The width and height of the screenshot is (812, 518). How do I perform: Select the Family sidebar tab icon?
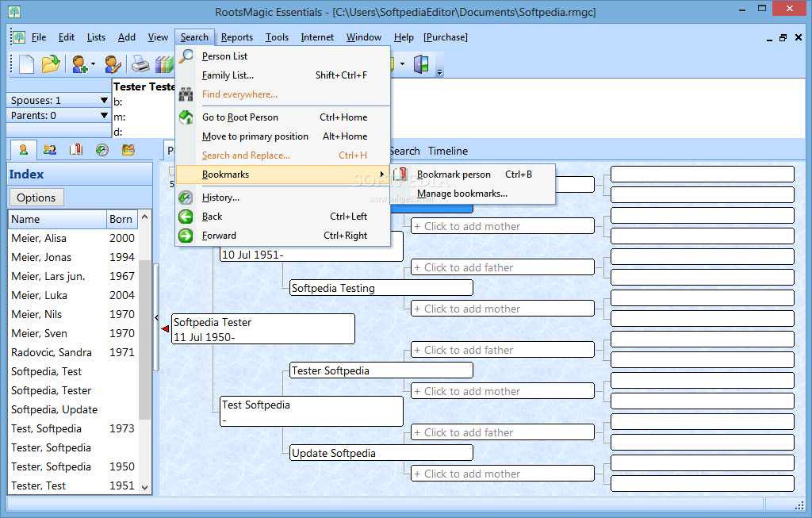[50, 150]
